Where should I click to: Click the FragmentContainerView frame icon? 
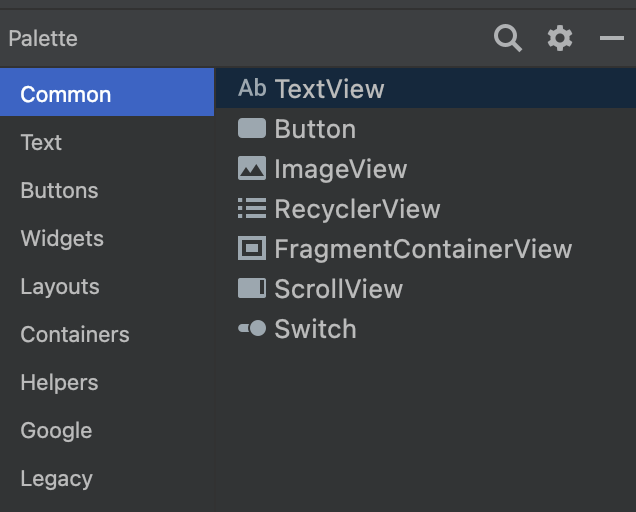coord(252,248)
